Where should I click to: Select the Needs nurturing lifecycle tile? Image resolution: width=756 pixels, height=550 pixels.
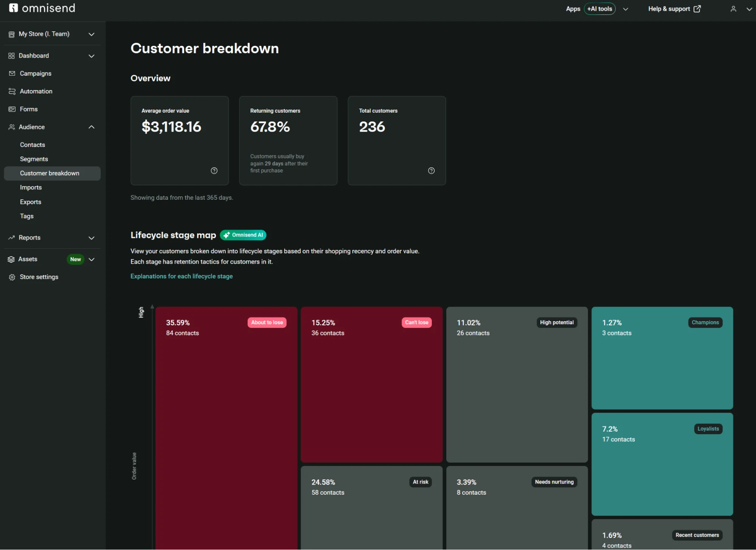coord(517,508)
